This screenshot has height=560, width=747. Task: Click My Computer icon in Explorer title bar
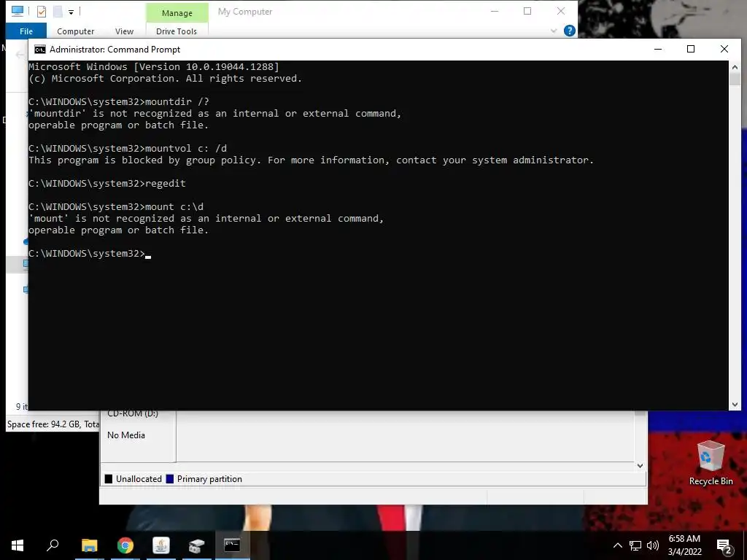(18, 11)
